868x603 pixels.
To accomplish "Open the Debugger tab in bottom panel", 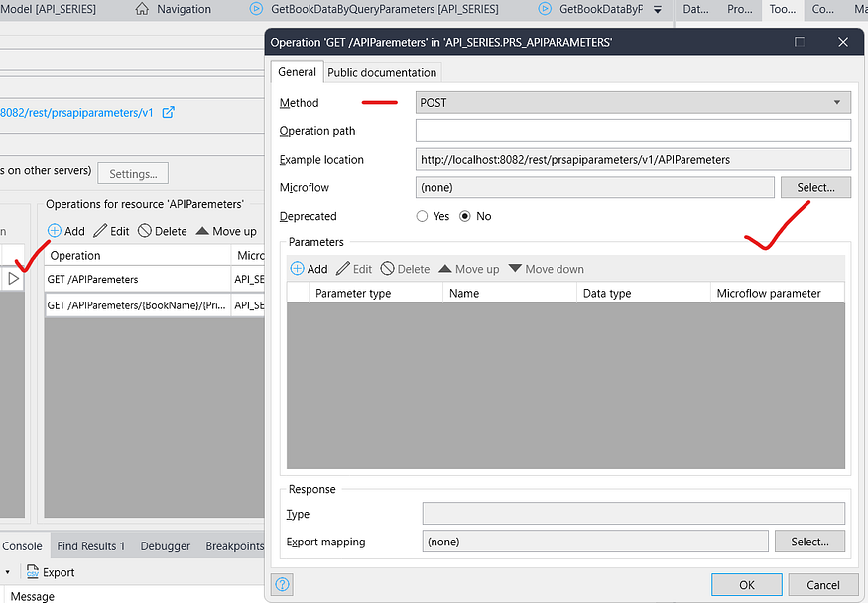I will tap(166, 545).
